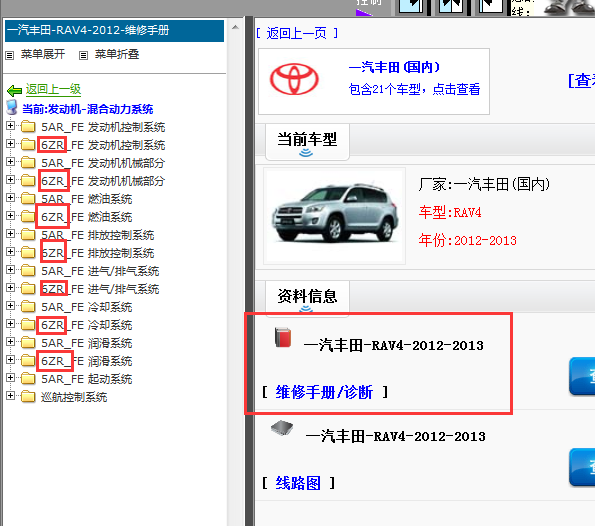This screenshot has width=595, height=526.
Task: Click blue button beside 维修手册/诊断 entry
Action: tap(582, 376)
